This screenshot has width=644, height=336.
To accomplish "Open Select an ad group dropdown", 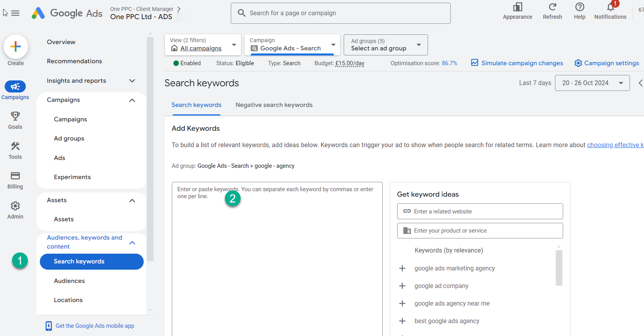I will point(386,45).
